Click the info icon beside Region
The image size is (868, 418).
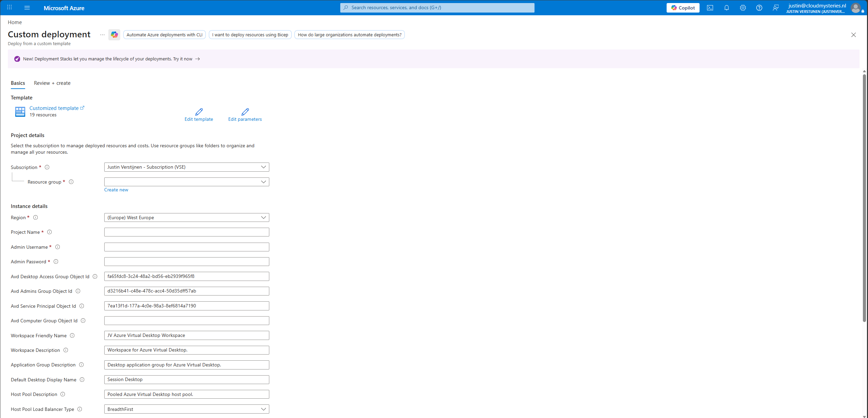point(36,217)
